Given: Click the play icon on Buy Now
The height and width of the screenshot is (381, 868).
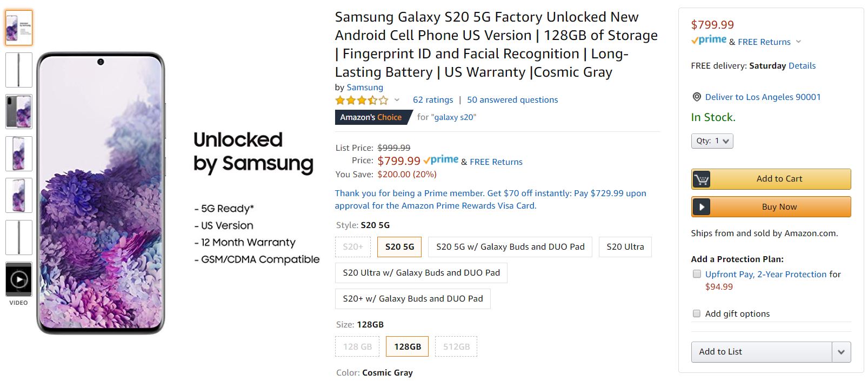Looking at the screenshot, I should (702, 207).
